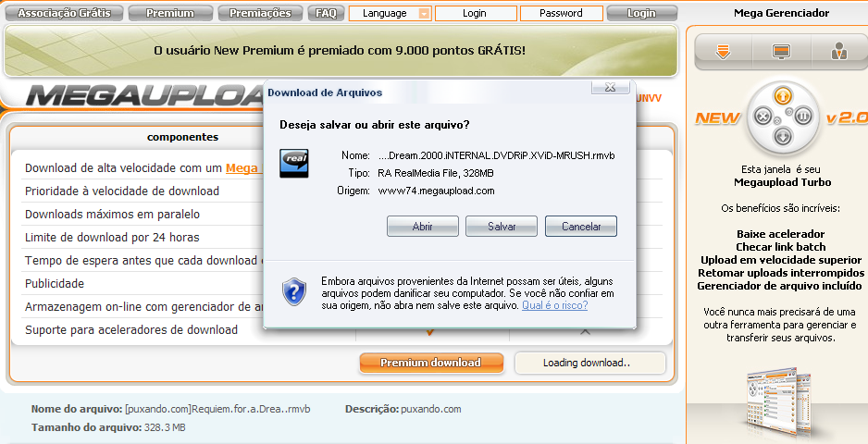This screenshot has height=444, width=868.
Task: Click the pause button on the Turbo dial
Action: click(802, 117)
